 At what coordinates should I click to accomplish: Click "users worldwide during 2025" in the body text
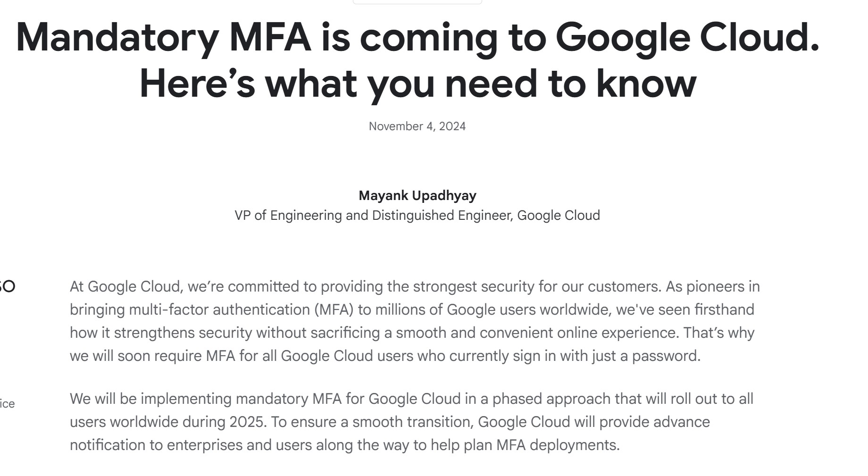tap(168, 422)
